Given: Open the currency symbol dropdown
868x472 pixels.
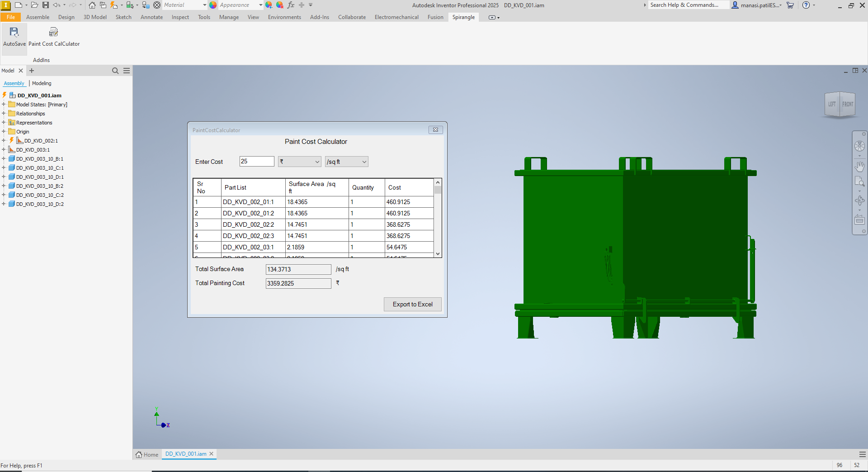Looking at the screenshot, I should click(x=299, y=162).
